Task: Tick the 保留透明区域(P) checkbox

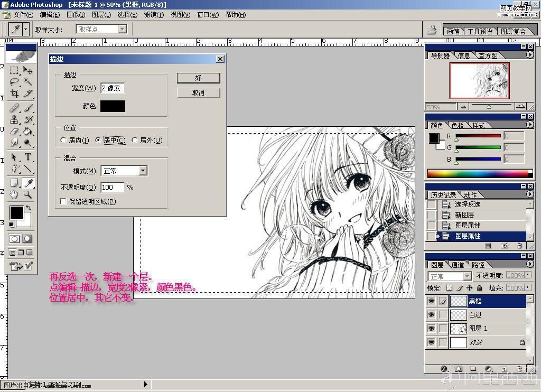Action: 63,201
